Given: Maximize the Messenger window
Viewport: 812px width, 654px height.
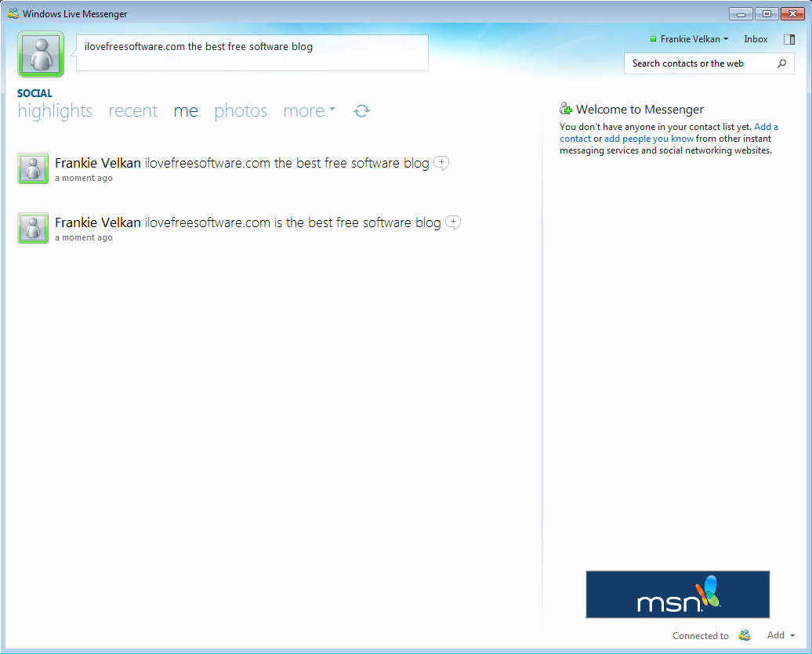Looking at the screenshot, I should (767, 14).
